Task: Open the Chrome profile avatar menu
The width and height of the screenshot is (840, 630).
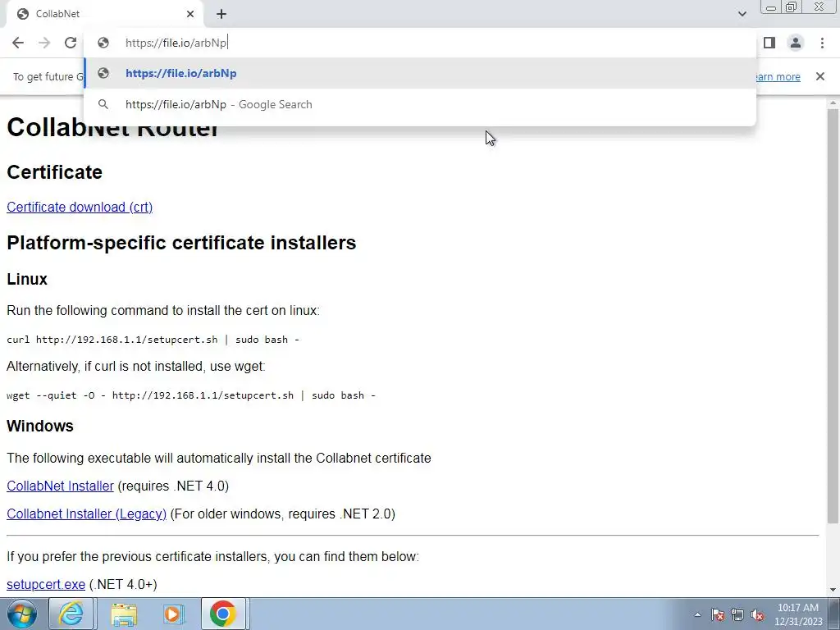Action: click(x=796, y=43)
